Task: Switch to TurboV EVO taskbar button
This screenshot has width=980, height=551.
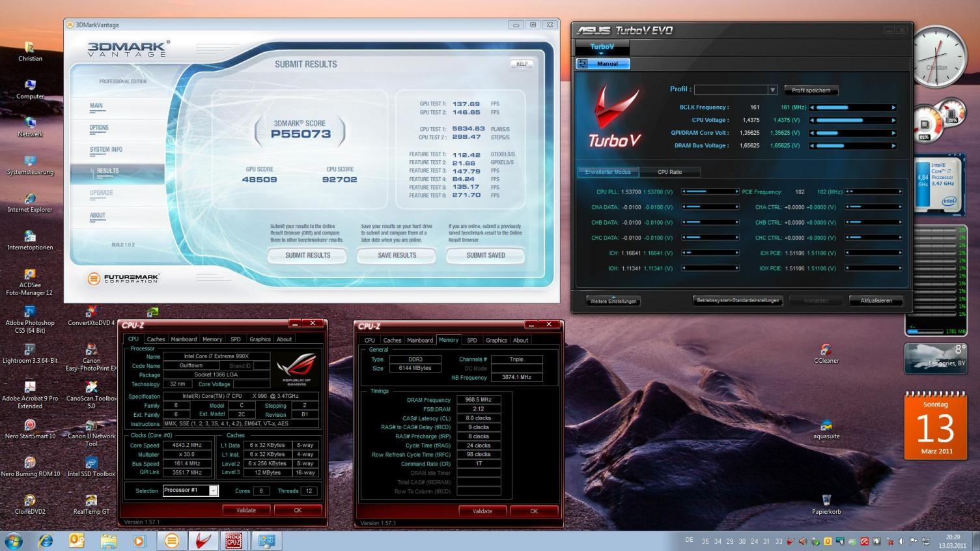Action: (203, 541)
